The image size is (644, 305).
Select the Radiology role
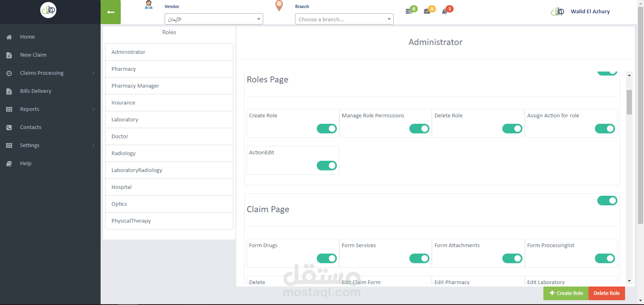pyautogui.click(x=169, y=154)
